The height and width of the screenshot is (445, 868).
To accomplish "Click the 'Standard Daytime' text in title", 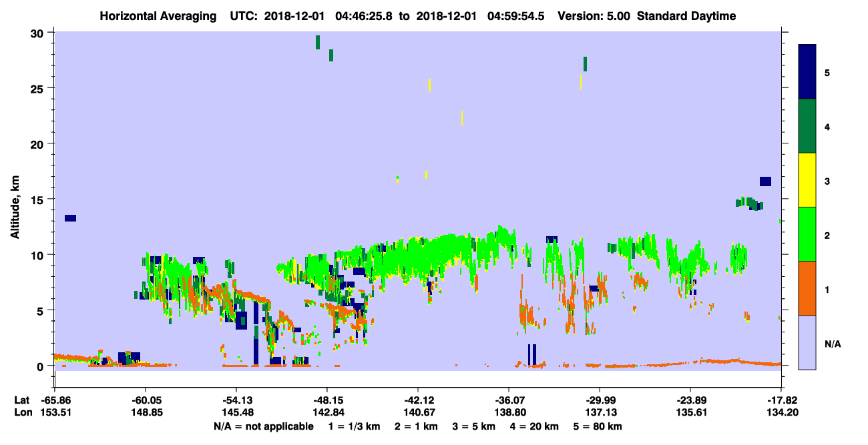I will (x=686, y=16).
